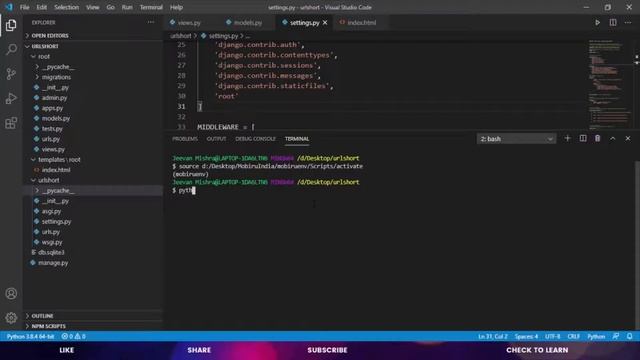Collapse the templates \ root folder
Screen dimensions: 640x360
(59, 159)
